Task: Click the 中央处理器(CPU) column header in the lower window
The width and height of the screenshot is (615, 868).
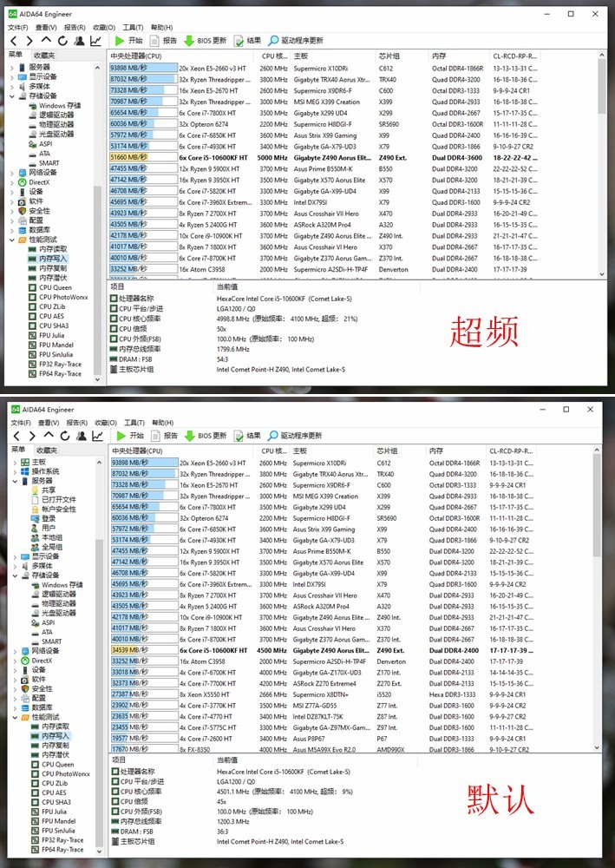Action: (x=182, y=451)
